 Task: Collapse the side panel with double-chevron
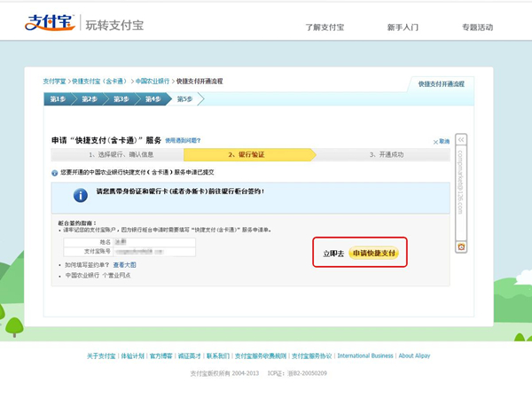460,139
